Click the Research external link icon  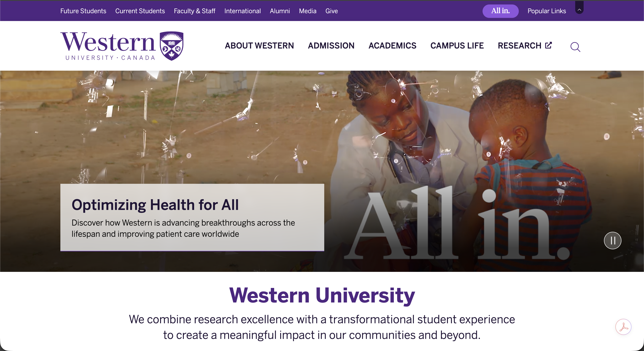[x=548, y=45]
